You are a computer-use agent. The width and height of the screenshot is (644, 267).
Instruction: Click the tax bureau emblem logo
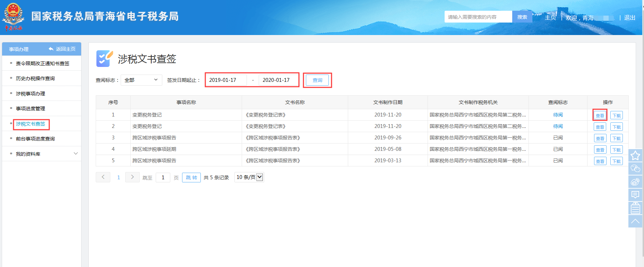click(x=13, y=17)
